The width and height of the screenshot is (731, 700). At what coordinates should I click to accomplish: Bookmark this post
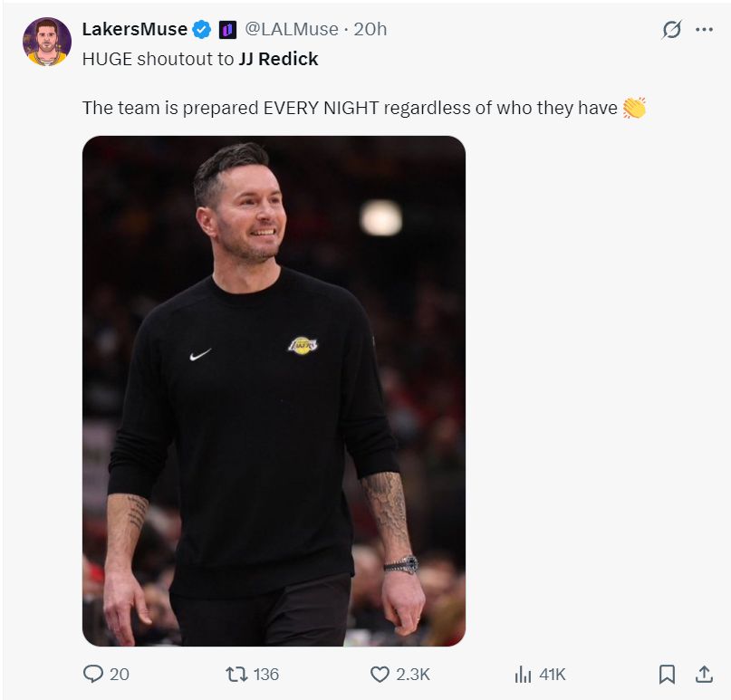667,674
